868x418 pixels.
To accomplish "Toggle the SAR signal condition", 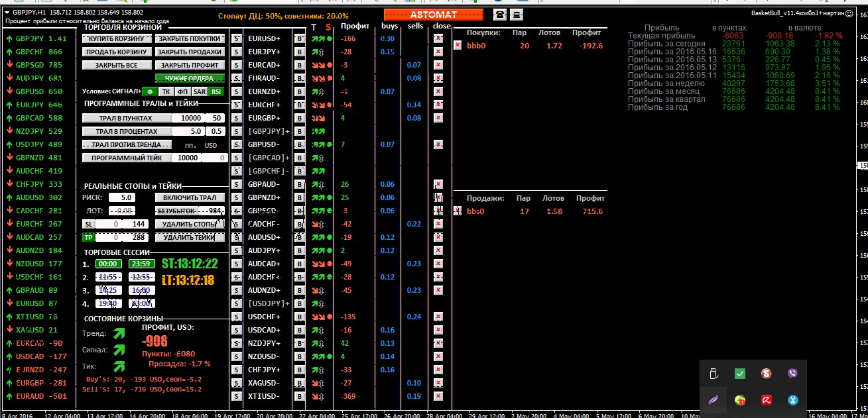I will coord(200,91).
